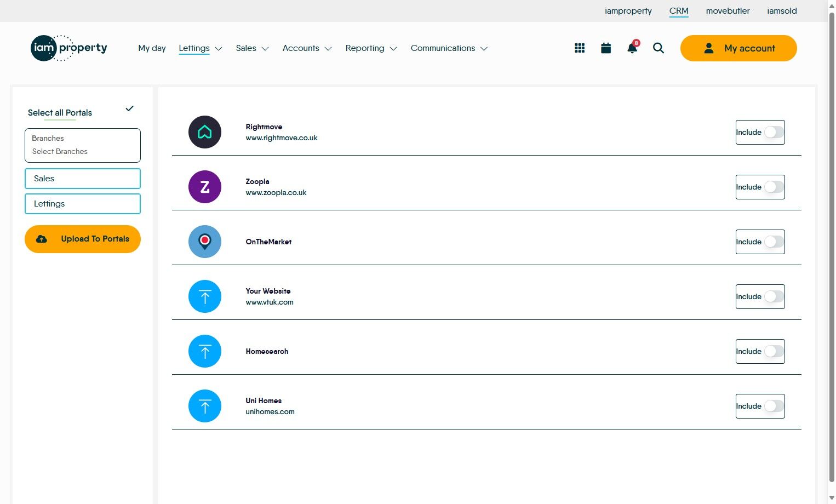This screenshot has width=836, height=504.
Task: Click the www.rightmove.co.uk address
Action: (x=282, y=138)
